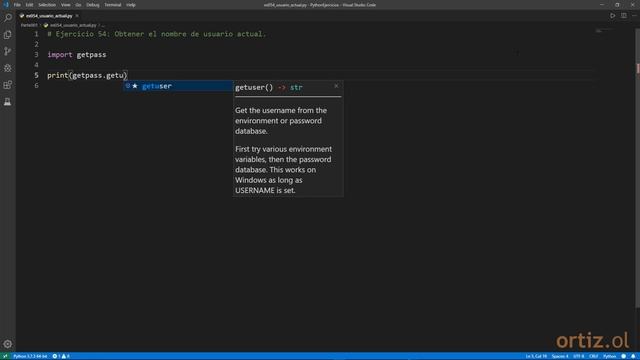Open the View menu
Screen dimensions: 640x360
click(65, 5)
